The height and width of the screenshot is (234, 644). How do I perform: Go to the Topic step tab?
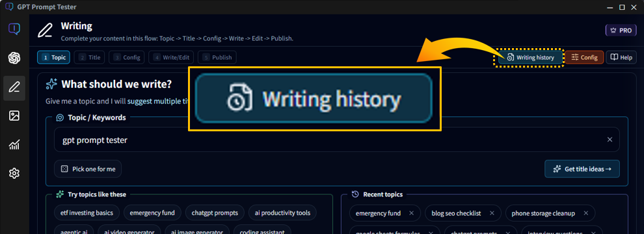54,57
